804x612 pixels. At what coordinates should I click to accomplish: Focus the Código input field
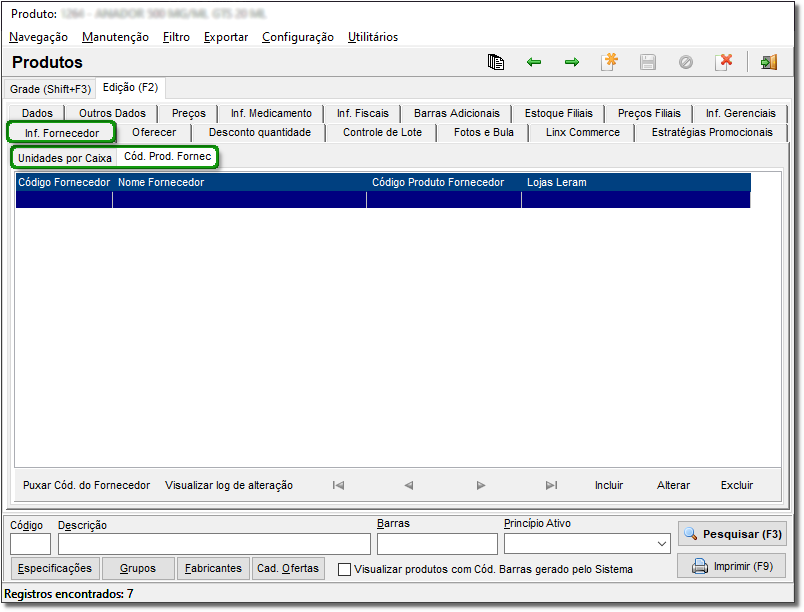click(x=30, y=544)
